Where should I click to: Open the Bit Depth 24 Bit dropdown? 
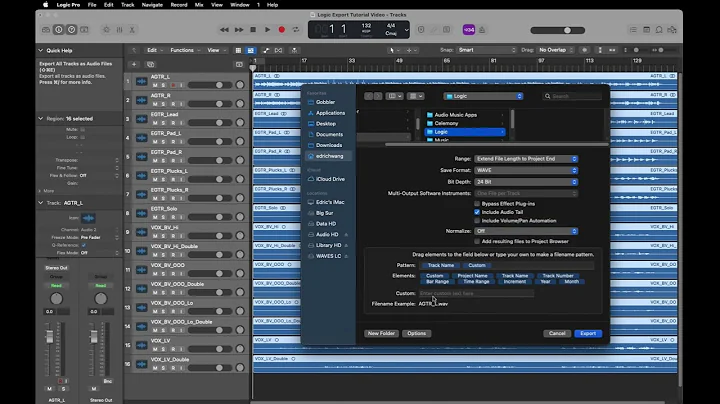click(x=526, y=182)
